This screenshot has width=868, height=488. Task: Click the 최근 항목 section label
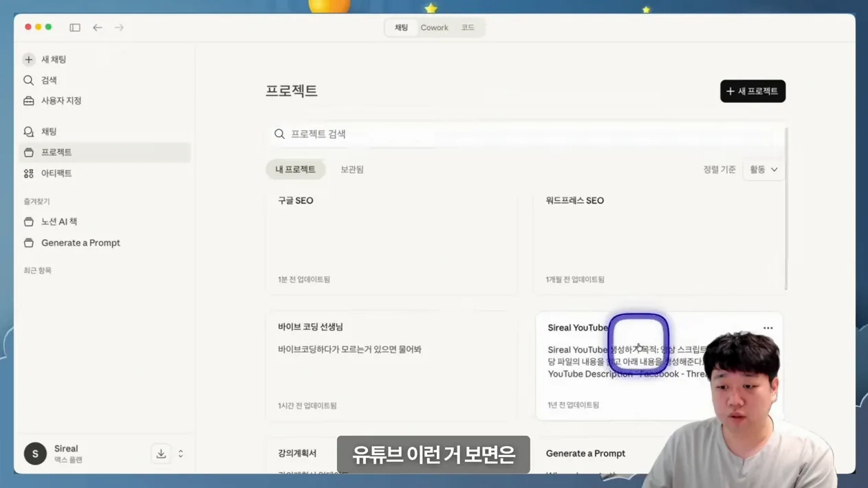(x=37, y=271)
